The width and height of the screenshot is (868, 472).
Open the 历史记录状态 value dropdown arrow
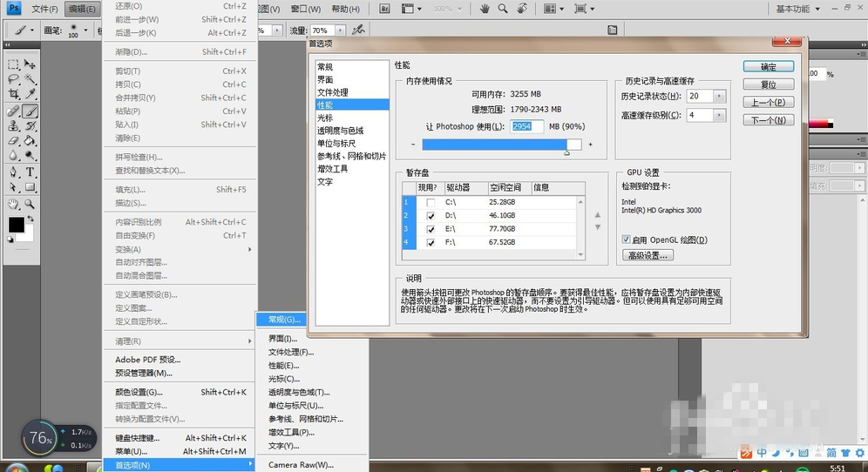coord(719,97)
